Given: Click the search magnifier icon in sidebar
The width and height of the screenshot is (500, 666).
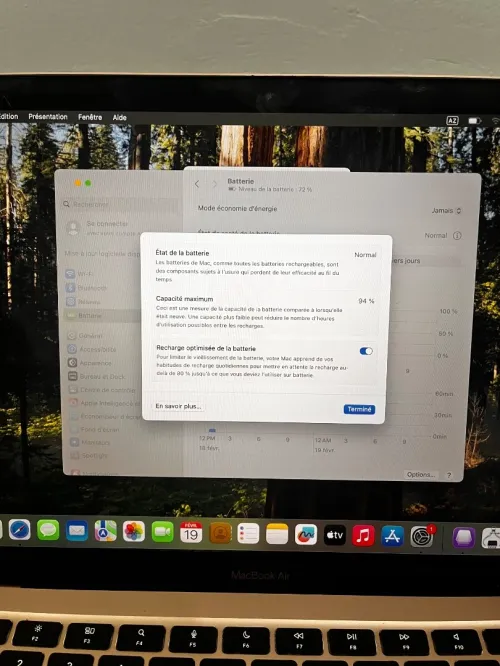Looking at the screenshot, I should click(x=66, y=204).
